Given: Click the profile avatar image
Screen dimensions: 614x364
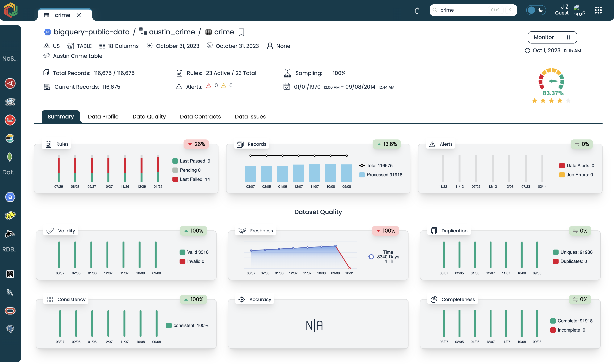Looking at the screenshot, I should click(579, 10).
